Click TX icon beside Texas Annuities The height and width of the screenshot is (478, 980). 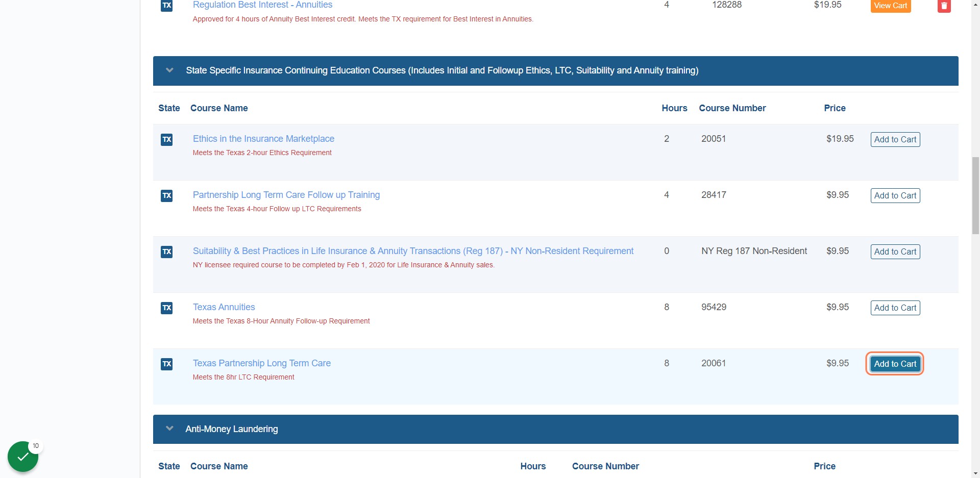point(166,308)
